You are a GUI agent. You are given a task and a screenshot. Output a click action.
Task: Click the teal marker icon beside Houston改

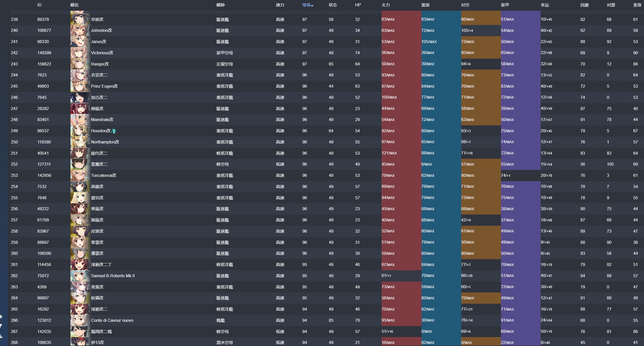(114, 131)
